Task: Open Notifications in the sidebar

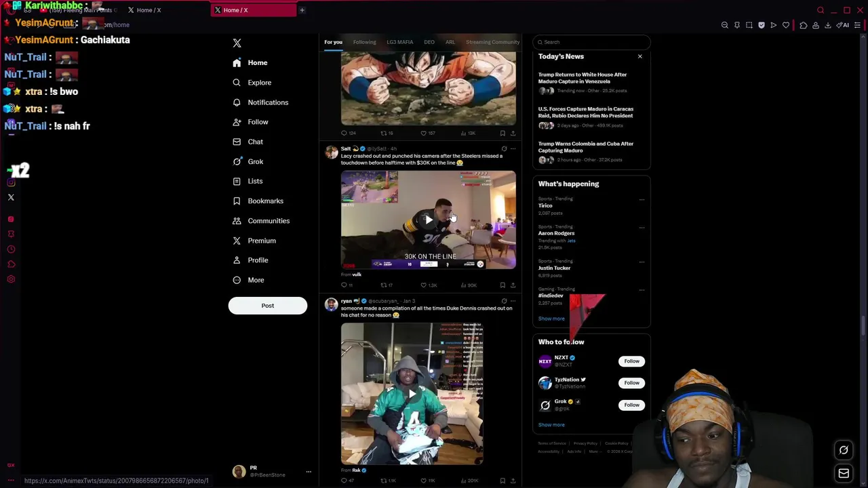Action: [x=260, y=102]
